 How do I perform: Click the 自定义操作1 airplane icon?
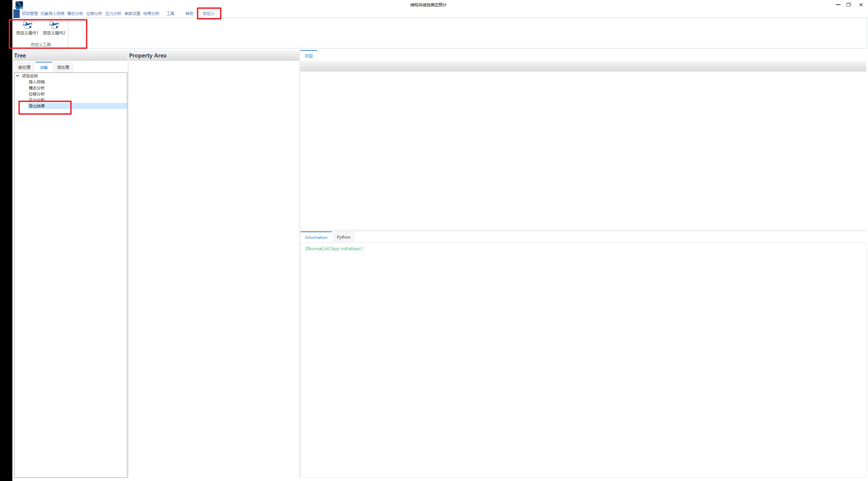coord(27,25)
